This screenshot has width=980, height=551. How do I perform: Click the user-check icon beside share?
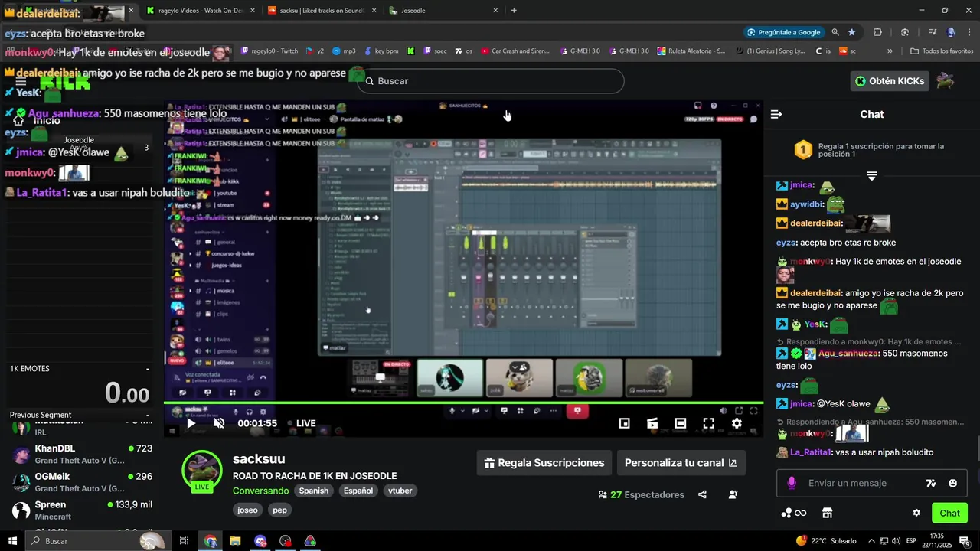click(x=733, y=494)
